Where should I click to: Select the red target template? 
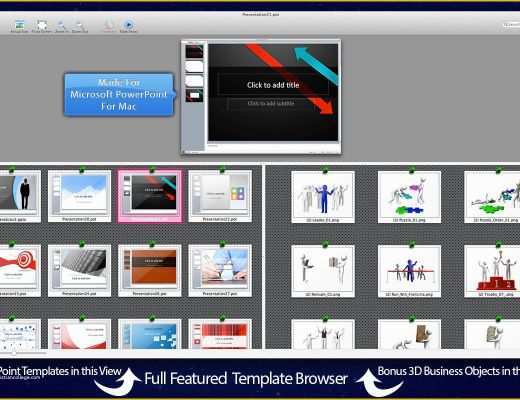[x=20, y=271]
